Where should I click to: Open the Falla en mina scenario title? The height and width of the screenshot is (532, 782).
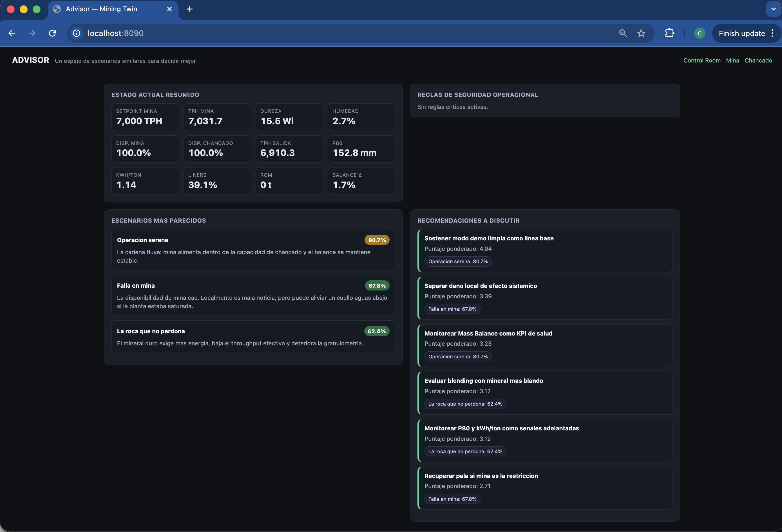point(136,285)
